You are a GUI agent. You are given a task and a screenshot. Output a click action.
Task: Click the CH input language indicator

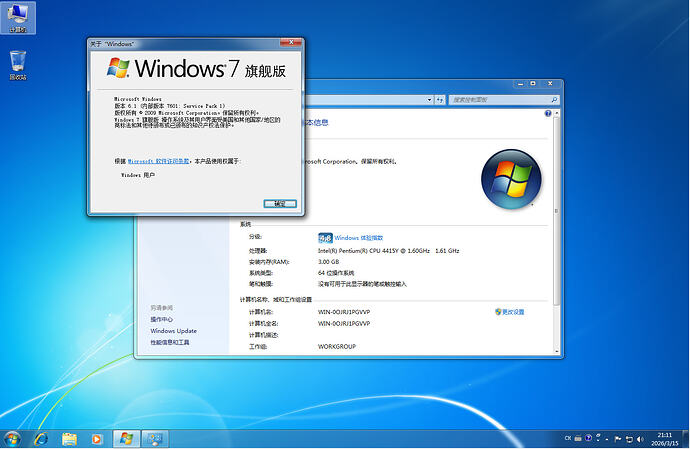[568, 438]
